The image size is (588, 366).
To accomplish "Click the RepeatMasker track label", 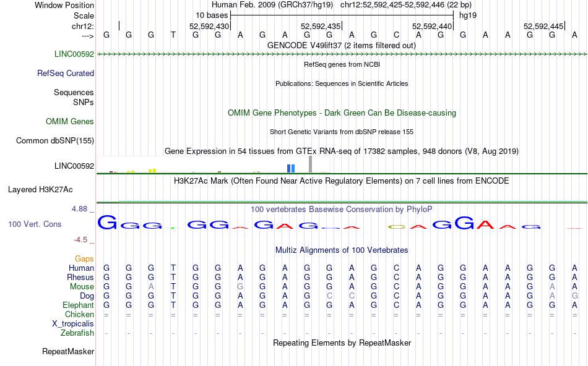I will point(68,351).
